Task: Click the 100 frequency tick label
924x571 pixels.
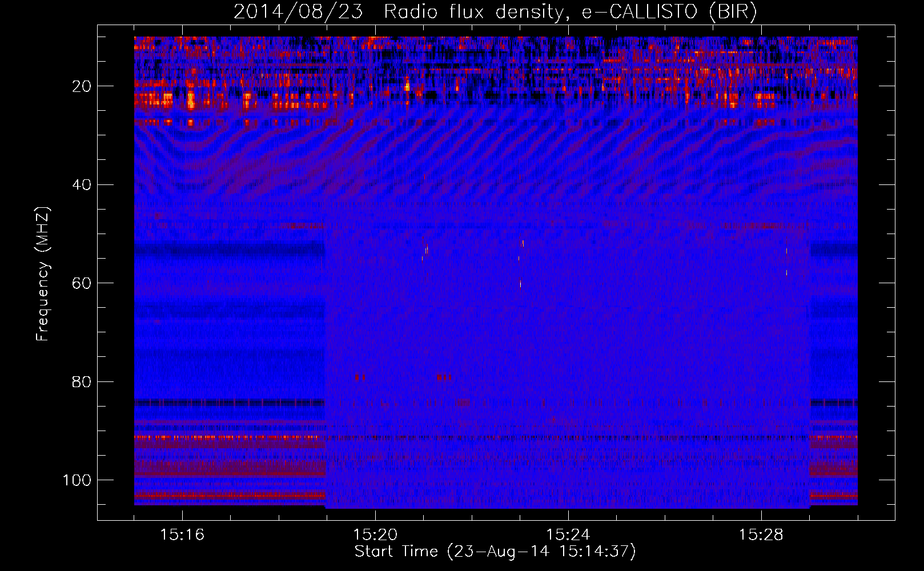Action: 77,480
